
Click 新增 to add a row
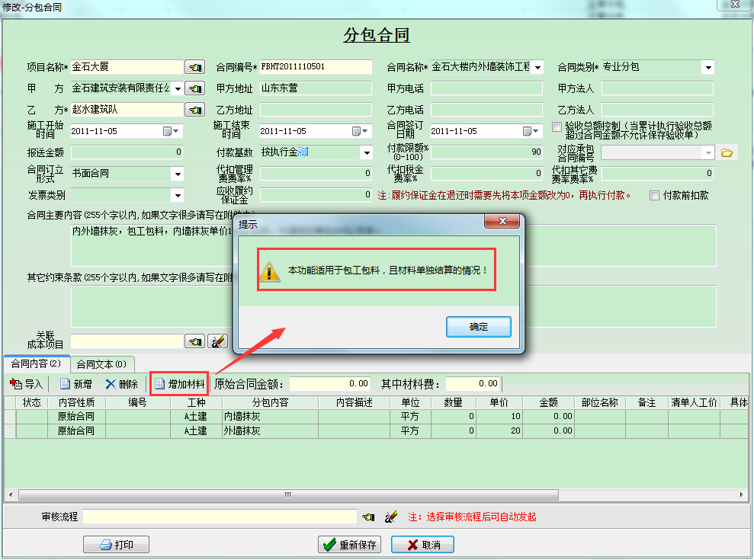point(76,384)
